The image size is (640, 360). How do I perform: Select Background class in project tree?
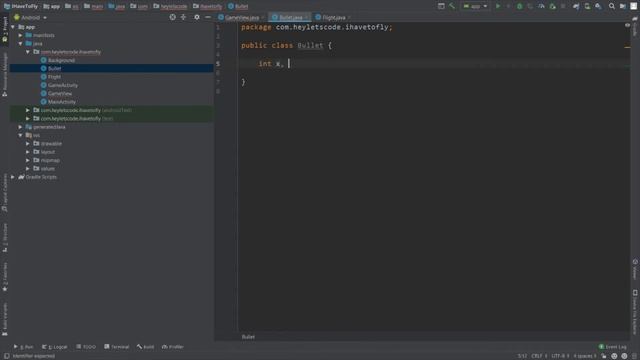click(x=61, y=60)
